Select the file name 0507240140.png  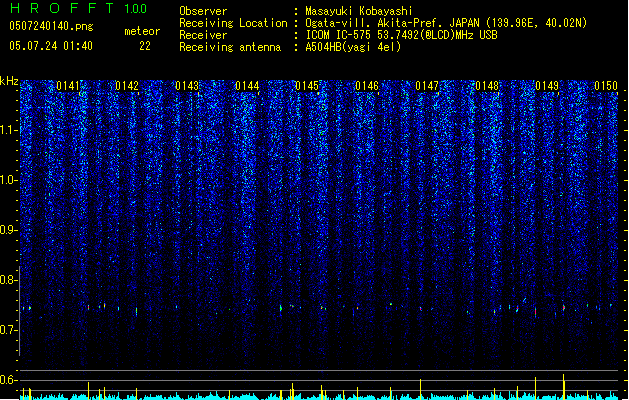click(51, 26)
